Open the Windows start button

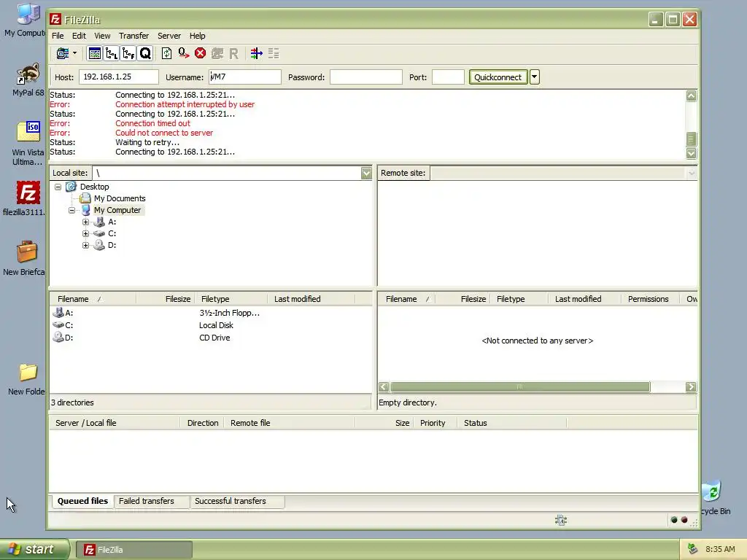[35, 549]
